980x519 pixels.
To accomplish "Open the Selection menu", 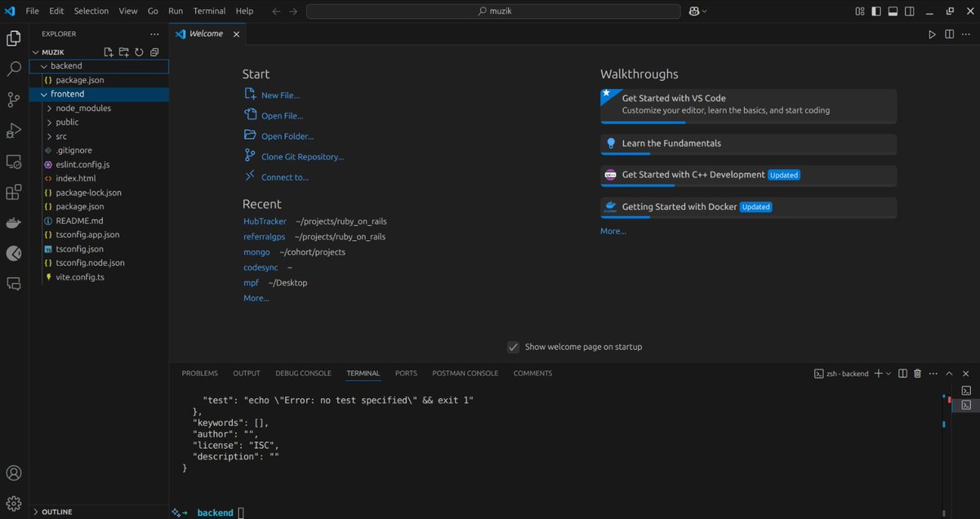I will pyautogui.click(x=91, y=11).
